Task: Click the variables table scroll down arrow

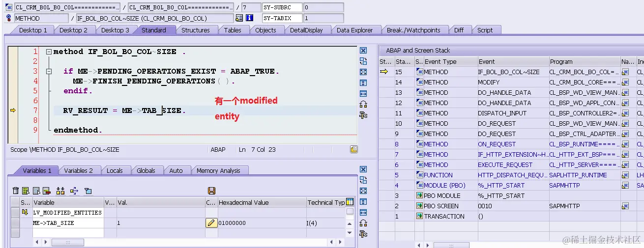Action: pyautogui.click(x=350, y=233)
